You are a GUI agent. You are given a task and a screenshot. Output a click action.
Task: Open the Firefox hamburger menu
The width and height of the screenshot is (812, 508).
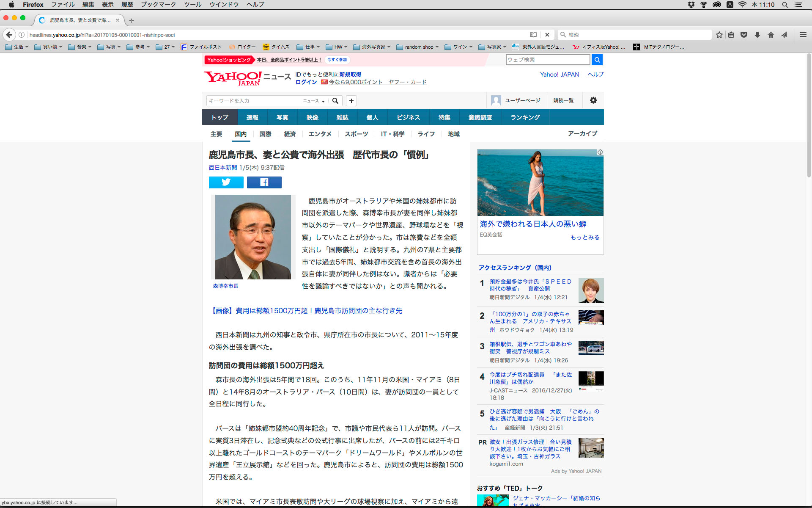(x=803, y=35)
